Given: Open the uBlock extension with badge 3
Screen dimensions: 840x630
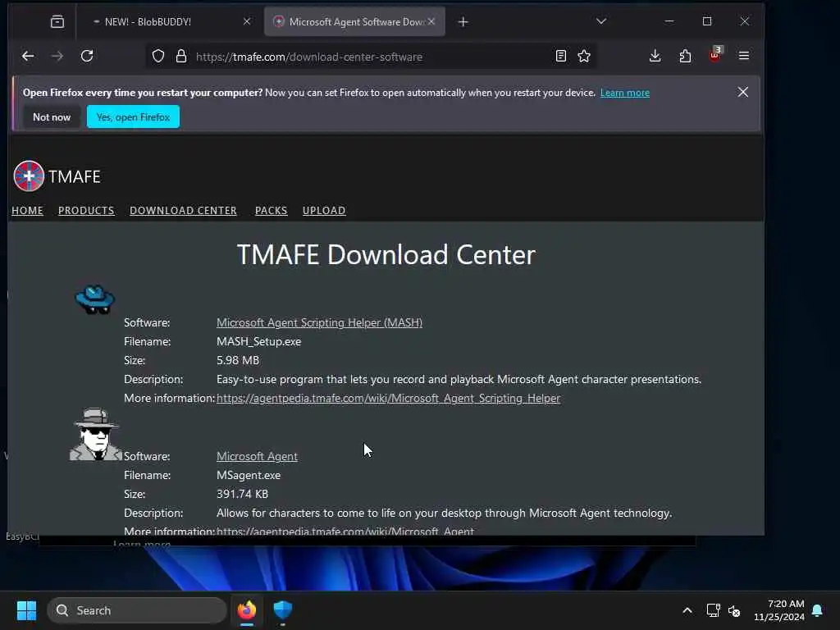Looking at the screenshot, I should click(715, 55).
